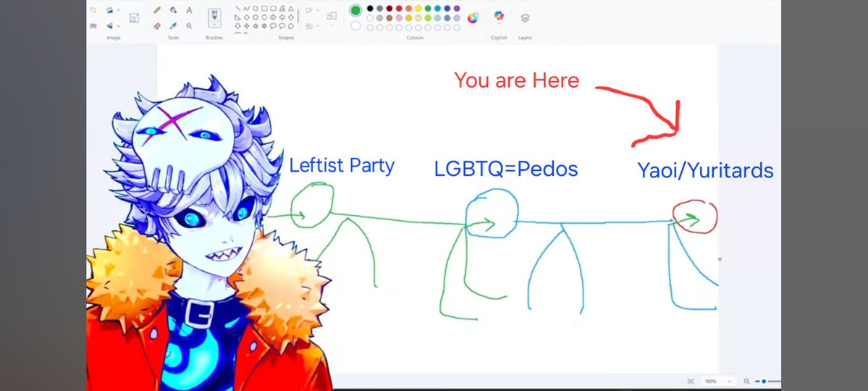Open the Copilot menu
Image resolution: width=868 pixels, height=391 pixels.
pos(500,17)
